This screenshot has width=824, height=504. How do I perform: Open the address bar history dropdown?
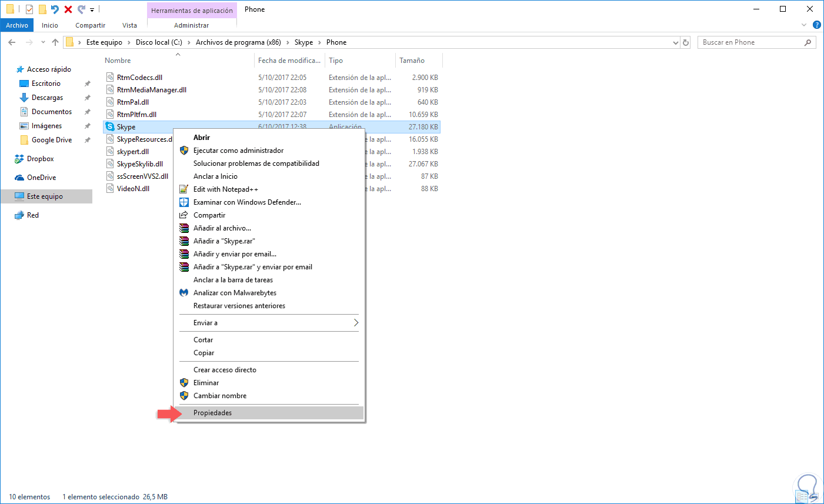pos(676,42)
